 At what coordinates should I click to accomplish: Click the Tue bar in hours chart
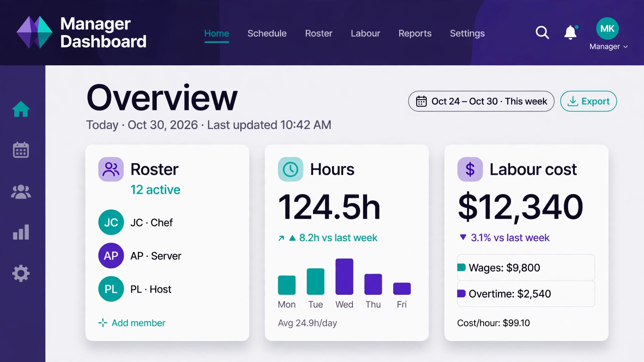pyautogui.click(x=315, y=282)
